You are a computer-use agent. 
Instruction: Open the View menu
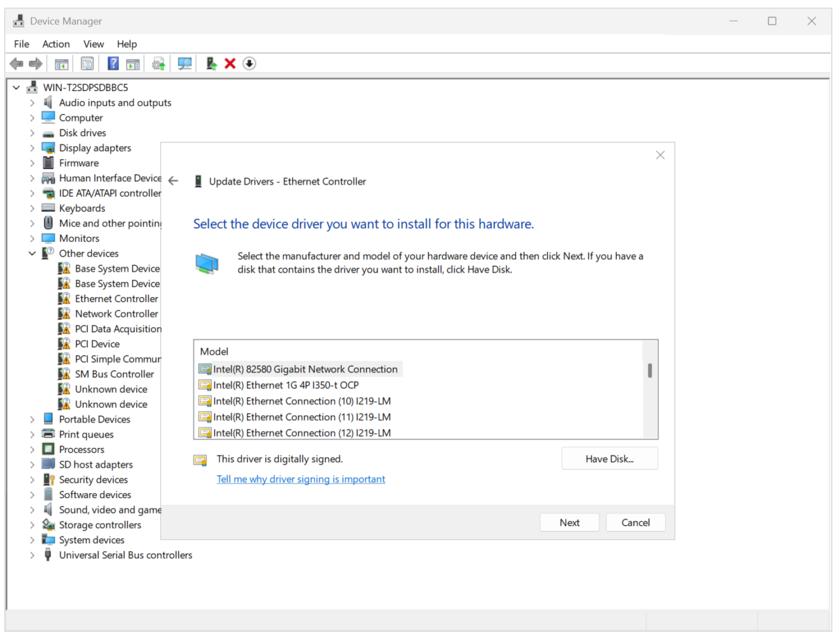[93, 44]
